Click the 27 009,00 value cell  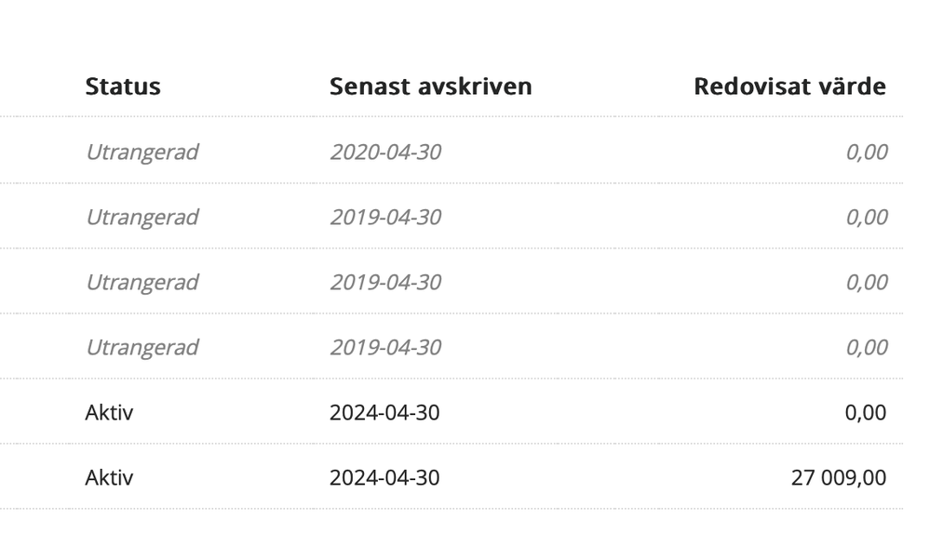[838, 477]
